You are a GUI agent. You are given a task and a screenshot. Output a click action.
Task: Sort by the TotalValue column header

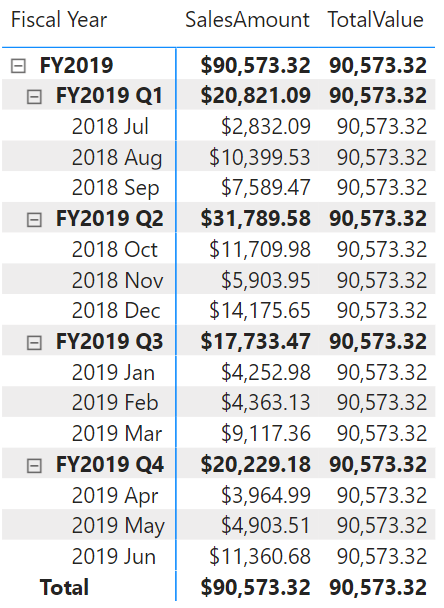pyautogui.click(x=375, y=20)
